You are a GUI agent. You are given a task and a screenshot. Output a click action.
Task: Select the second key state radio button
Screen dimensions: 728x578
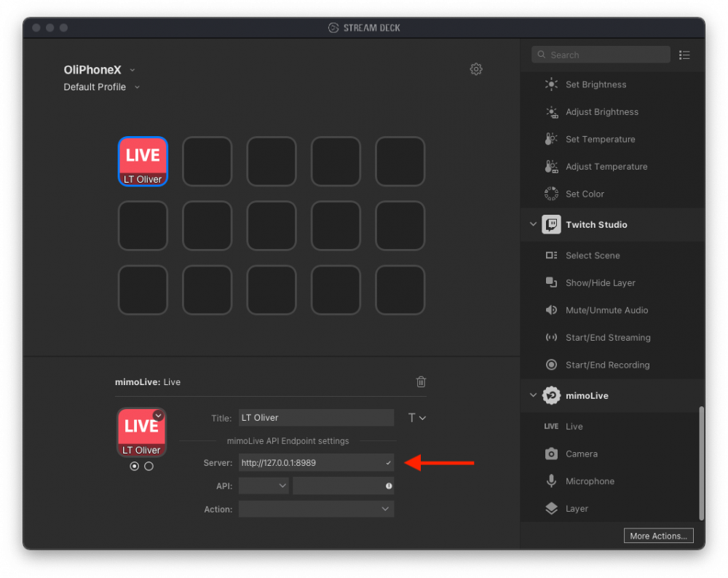(x=149, y=466)
